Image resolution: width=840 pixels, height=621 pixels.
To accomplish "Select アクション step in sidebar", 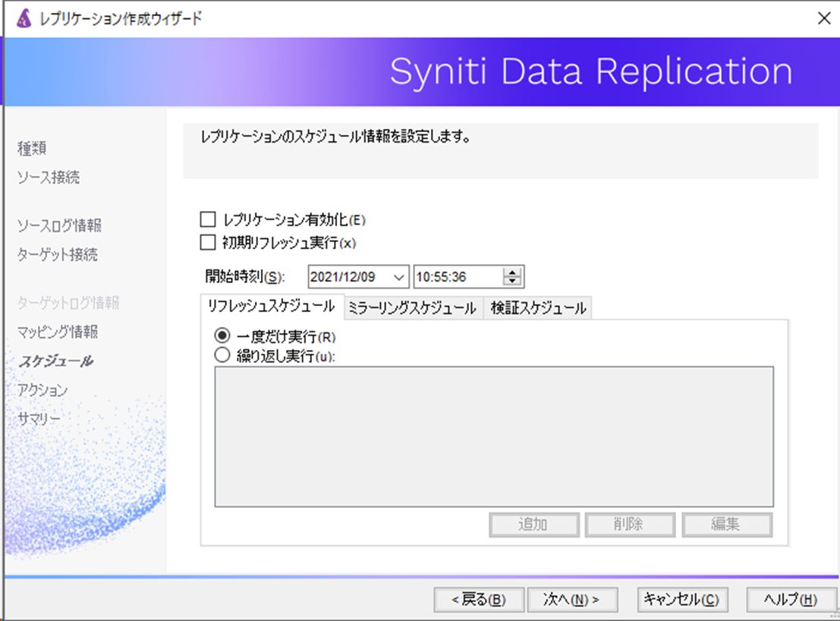I will [x=42, y=389].
